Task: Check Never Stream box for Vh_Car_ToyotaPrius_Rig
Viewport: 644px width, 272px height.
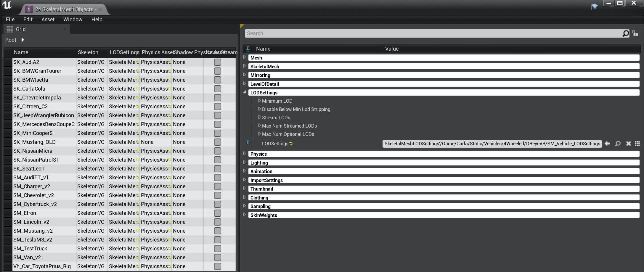Action: pos(217,266)
